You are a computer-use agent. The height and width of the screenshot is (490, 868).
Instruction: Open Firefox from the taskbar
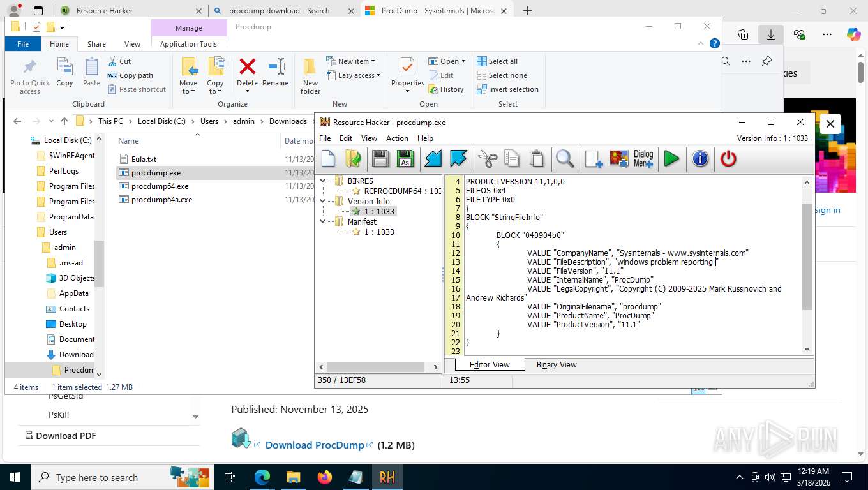pyautogui.click(x=324, y=477)
